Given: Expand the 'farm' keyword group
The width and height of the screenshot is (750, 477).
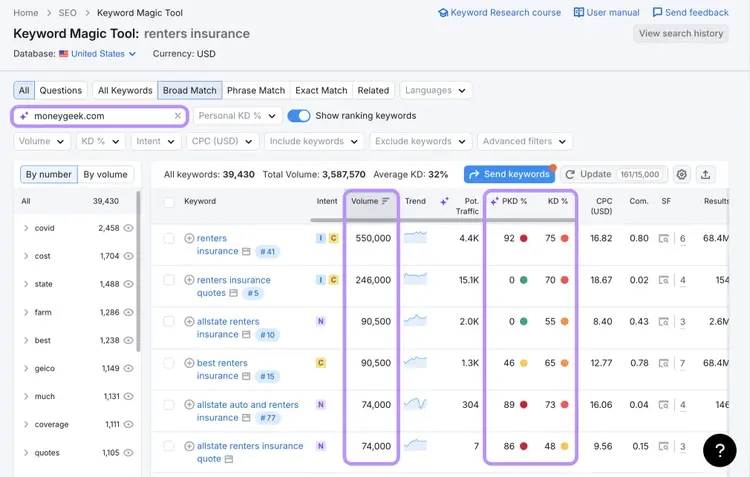Looking at the screenshot, I should [x=26, y=312].
